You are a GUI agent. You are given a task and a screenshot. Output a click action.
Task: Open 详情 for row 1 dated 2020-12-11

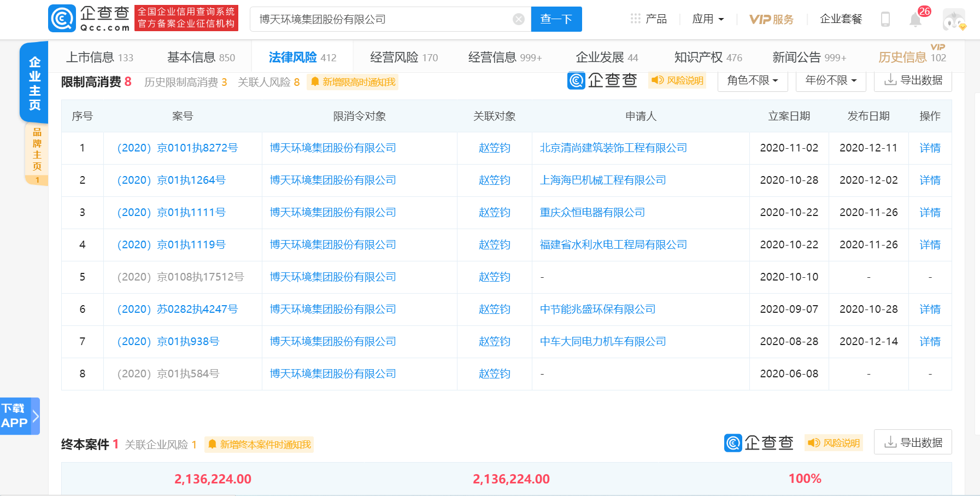pyautogui.click(x=930, y=148)
